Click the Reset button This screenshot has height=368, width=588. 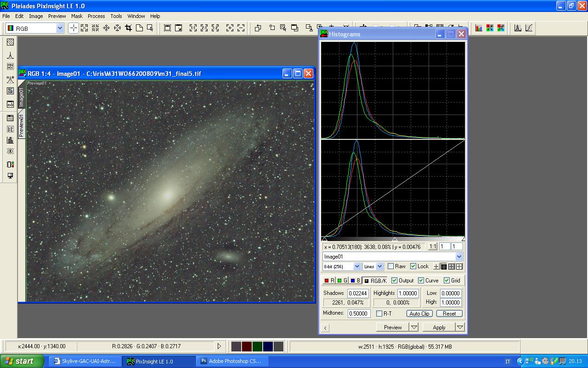[x=449, y=314]
